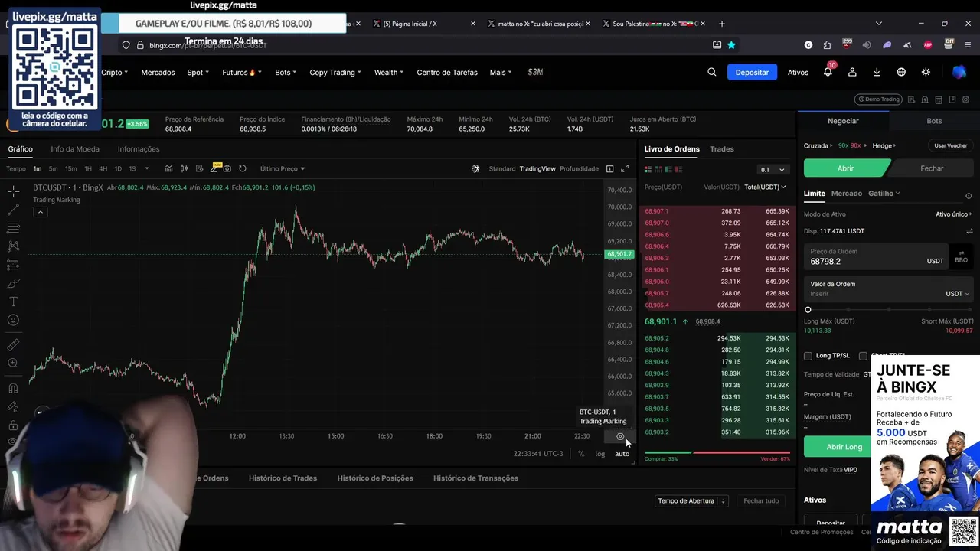Open the browser page reader-mode icon
The height and width of the screenshot is (551, 980).
(717, 45)
